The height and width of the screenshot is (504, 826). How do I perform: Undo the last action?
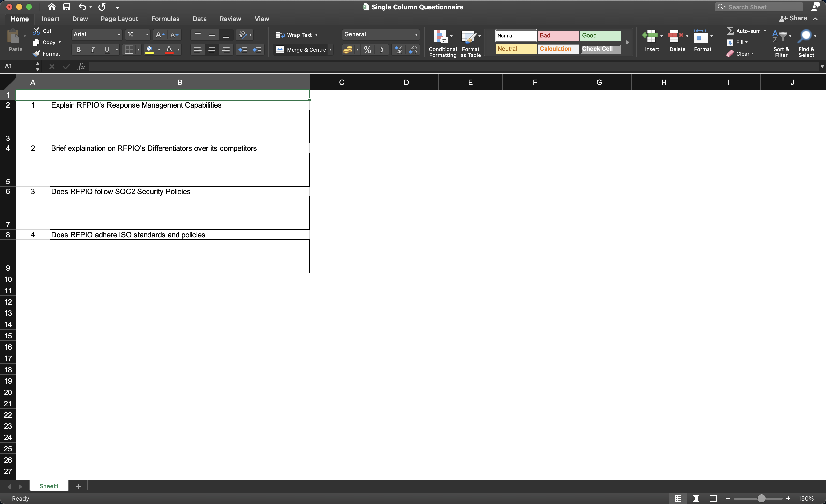82,7
